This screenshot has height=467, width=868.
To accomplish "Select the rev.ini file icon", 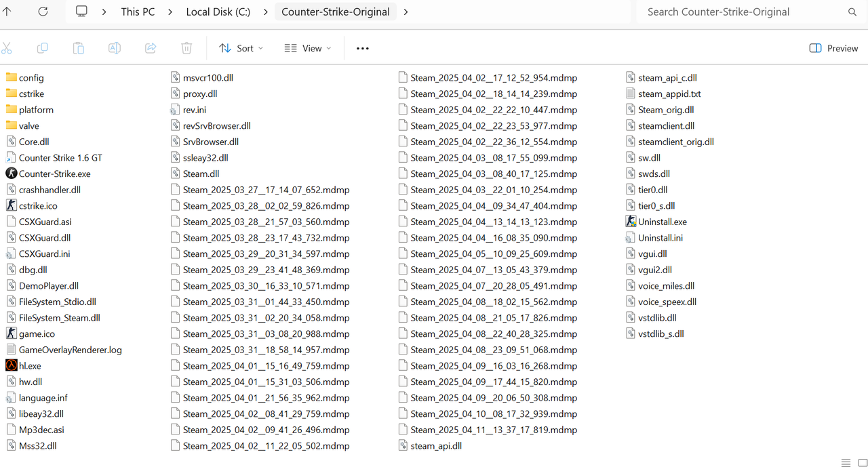I will 176,109.
